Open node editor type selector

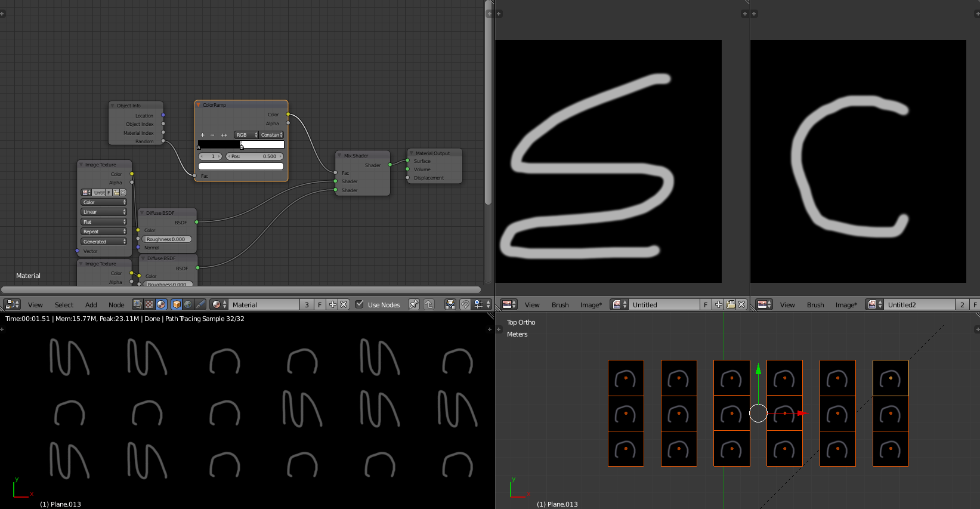tap(12, 304)
